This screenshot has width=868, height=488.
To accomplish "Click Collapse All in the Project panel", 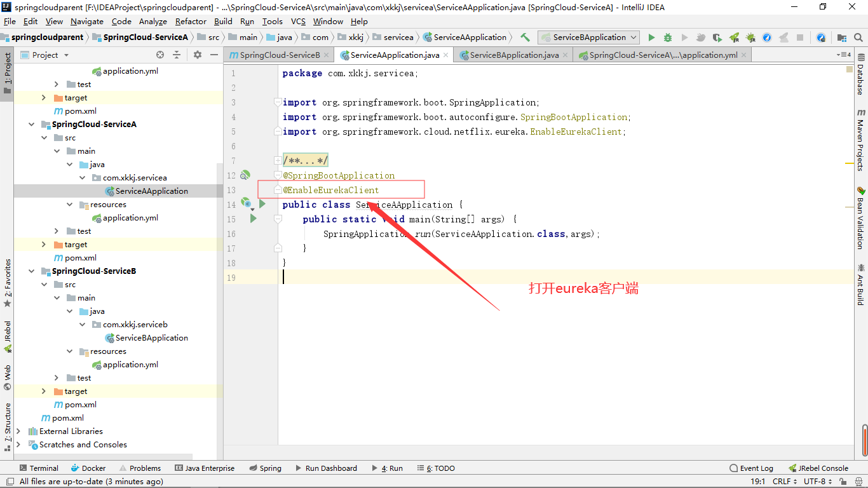I will click(177, 55).
